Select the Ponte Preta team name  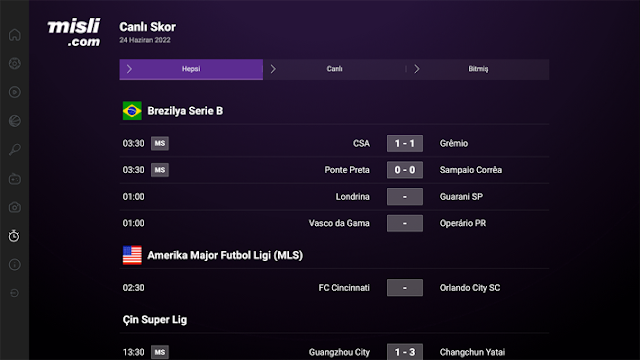point(347,170)
